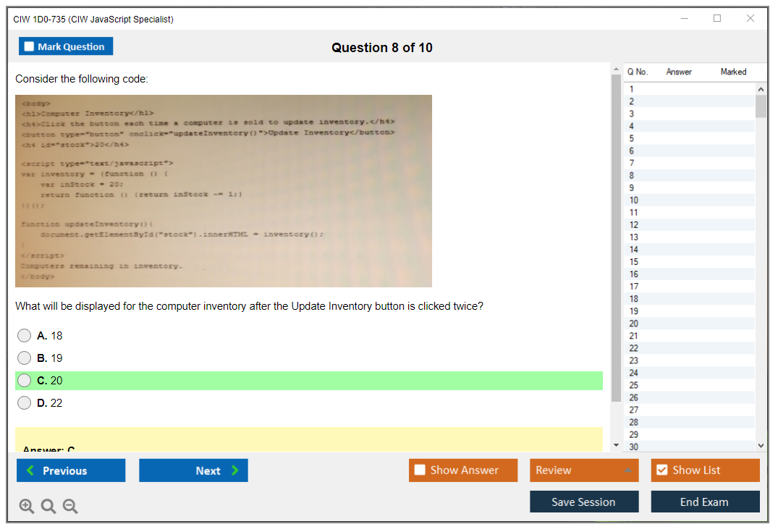
Task: Click the zoom out magnifier icon
Action: (x=70, y=507)
